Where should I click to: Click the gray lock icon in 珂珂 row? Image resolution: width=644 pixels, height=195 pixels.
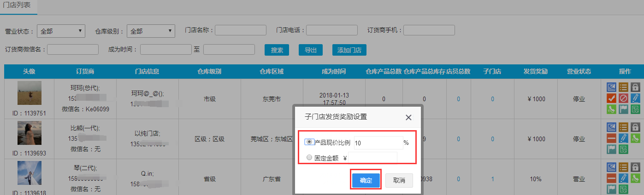point(635,87)
